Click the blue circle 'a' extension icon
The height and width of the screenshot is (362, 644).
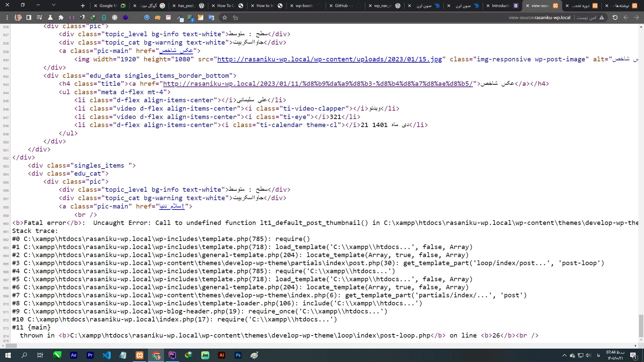[147, 17]
